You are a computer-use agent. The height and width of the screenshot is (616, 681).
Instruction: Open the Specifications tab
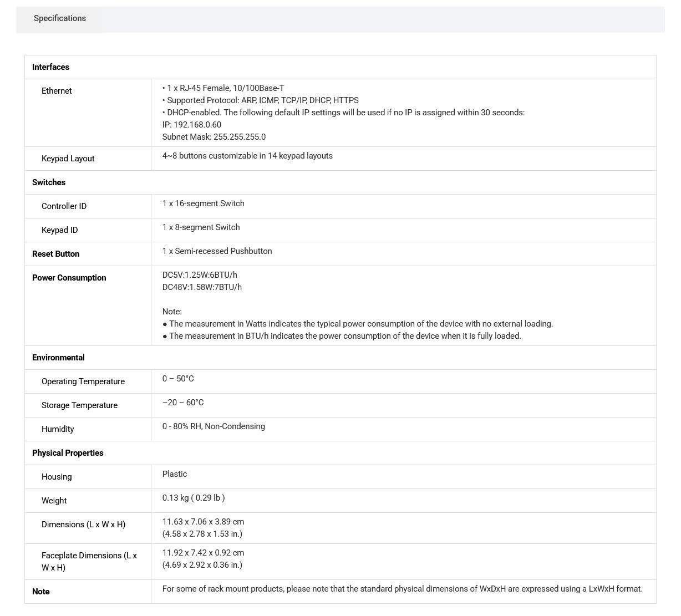click(x=60, y=19)
